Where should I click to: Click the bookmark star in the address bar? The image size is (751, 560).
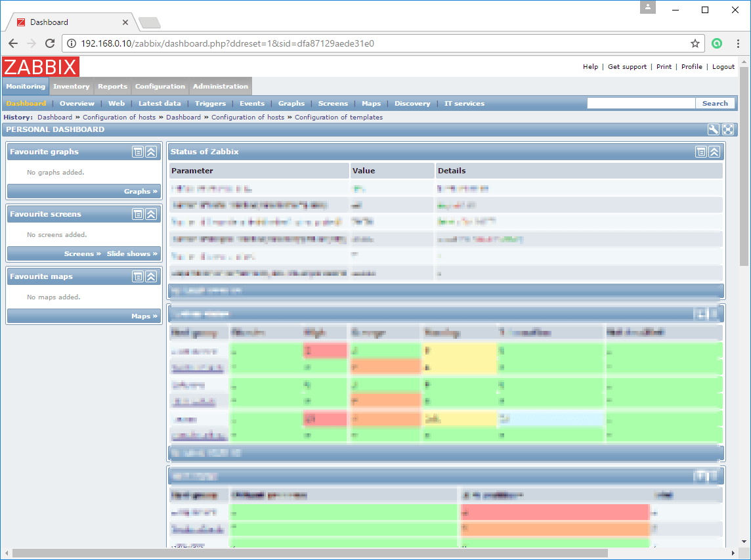click(695, 43)
